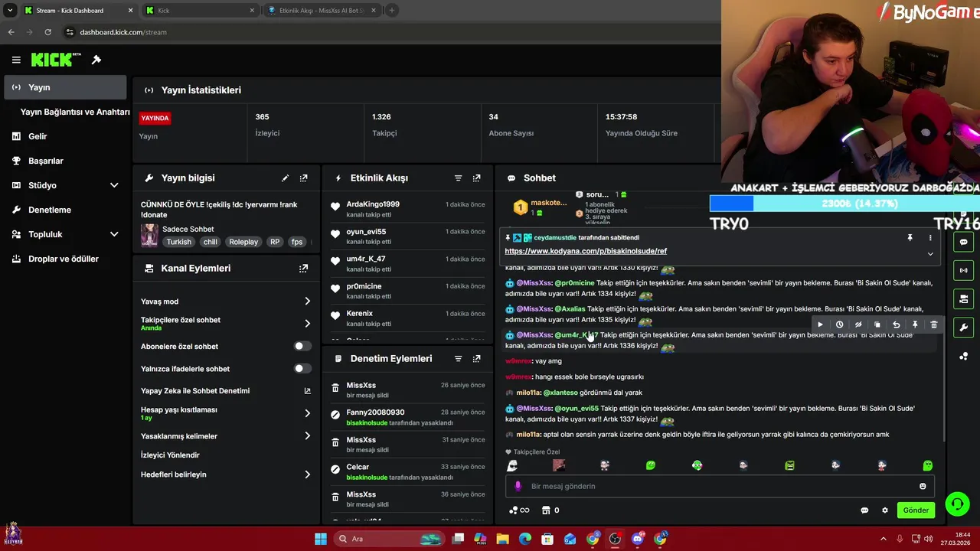Click the trash icon in the message action bar

(x=934, y=324)
